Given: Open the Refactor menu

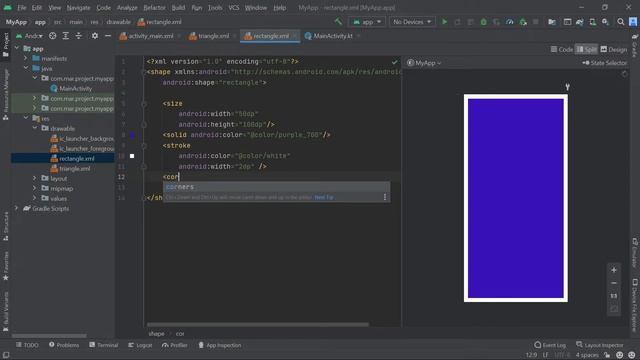Looking at the screenshot, I should click(x=154, y=8).
